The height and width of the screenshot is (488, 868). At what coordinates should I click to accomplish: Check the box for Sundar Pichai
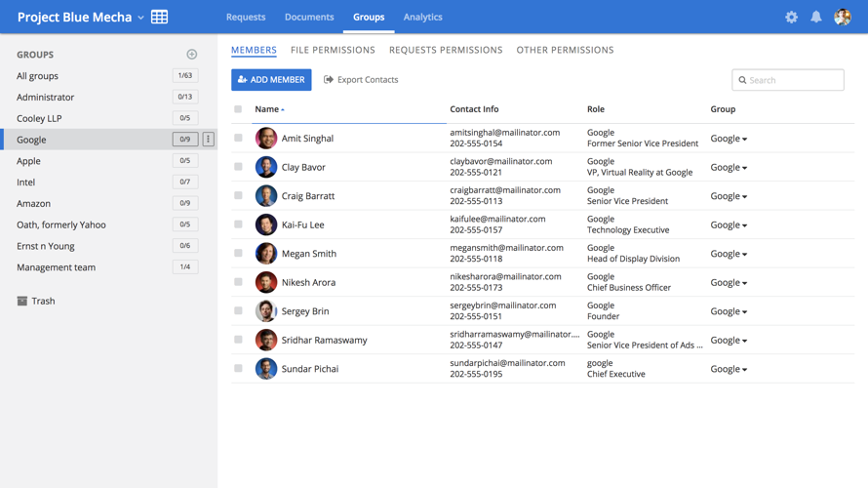(238, 368)
